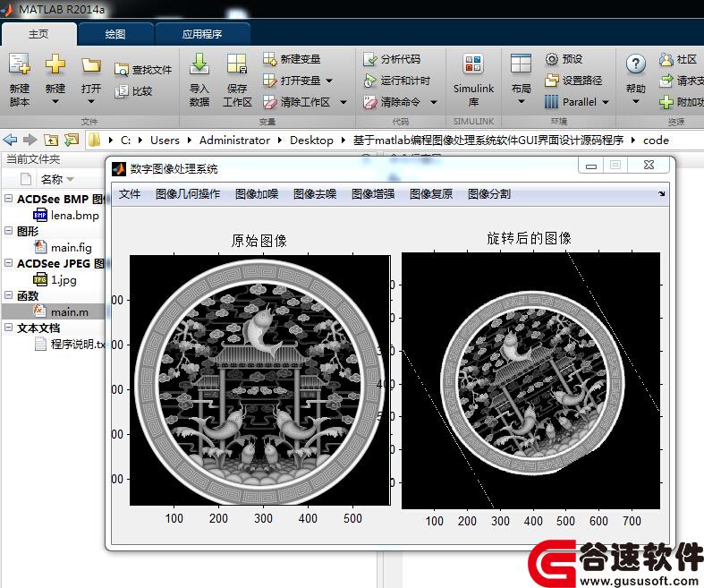Screen dimensions: 704x588
Task: Collapse the 文本文档 file group
Action: [8, 328]
